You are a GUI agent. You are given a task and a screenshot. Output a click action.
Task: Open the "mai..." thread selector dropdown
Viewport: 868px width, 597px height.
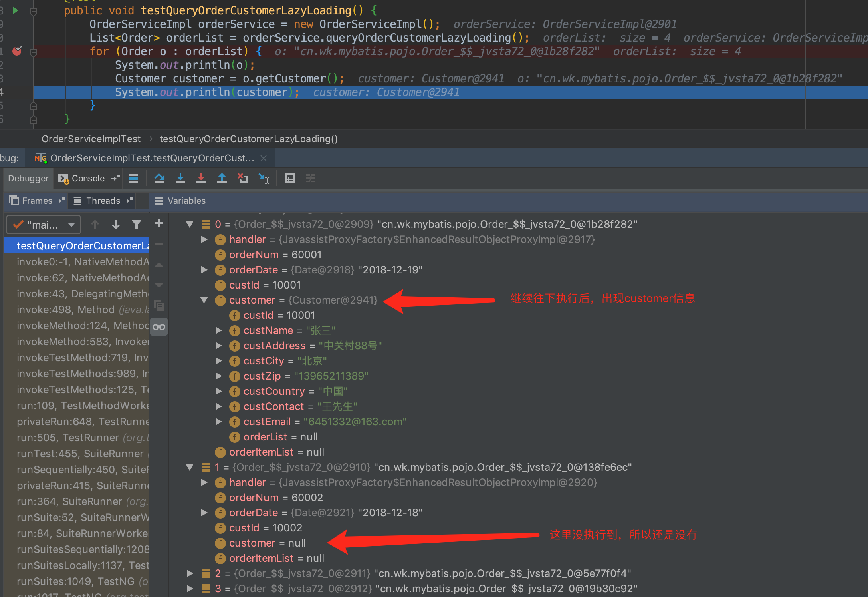[x=44, y=225]
